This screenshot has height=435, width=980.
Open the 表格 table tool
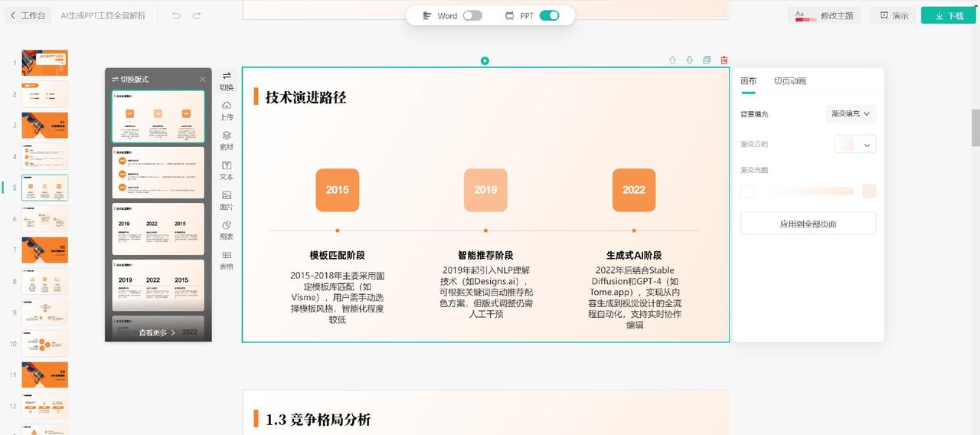tap(227, 260)
